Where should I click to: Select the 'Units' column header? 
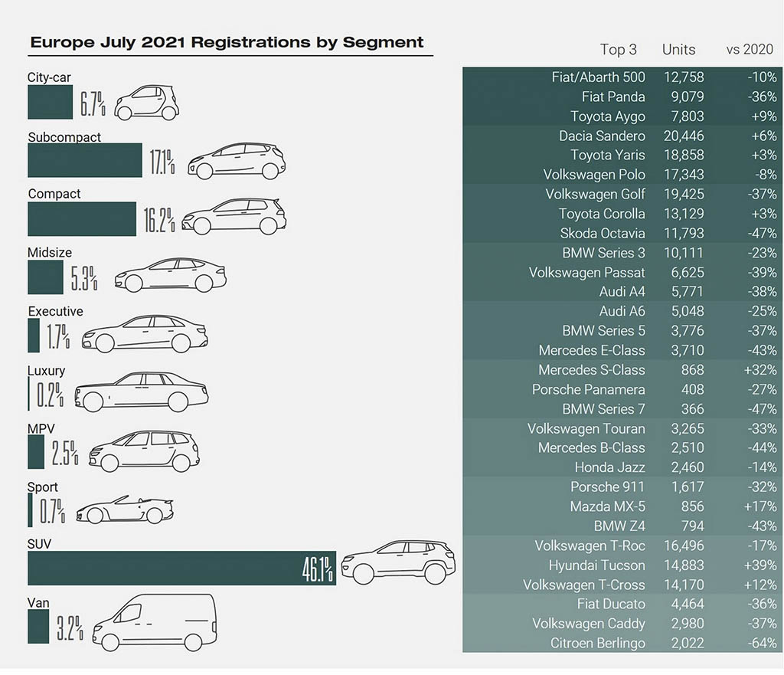click(678, 50)
